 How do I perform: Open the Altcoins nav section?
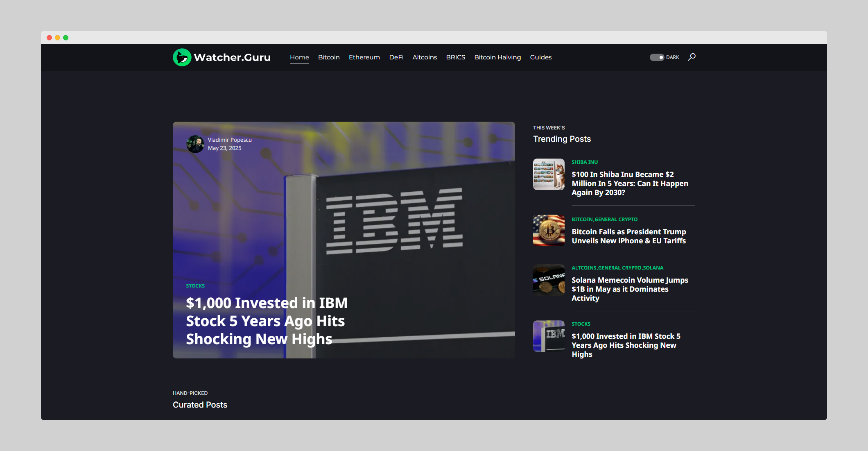point(425,57)
